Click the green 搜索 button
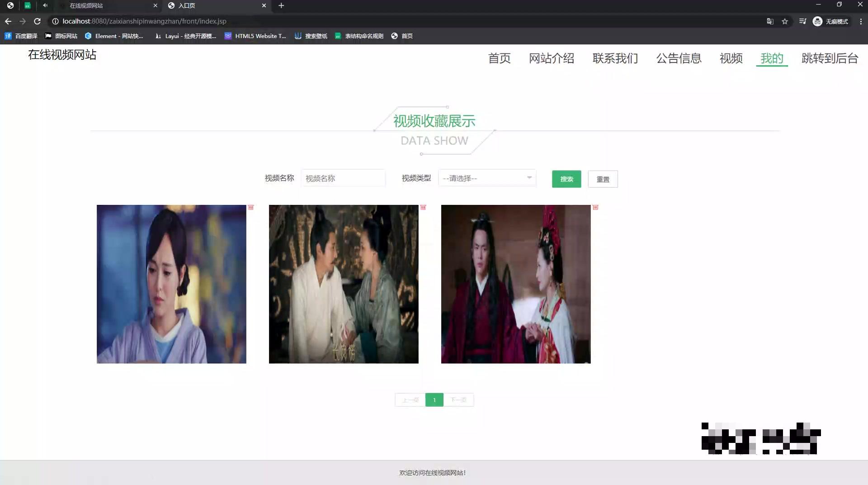This screenshot has width=868, height=485. (566, 179)
